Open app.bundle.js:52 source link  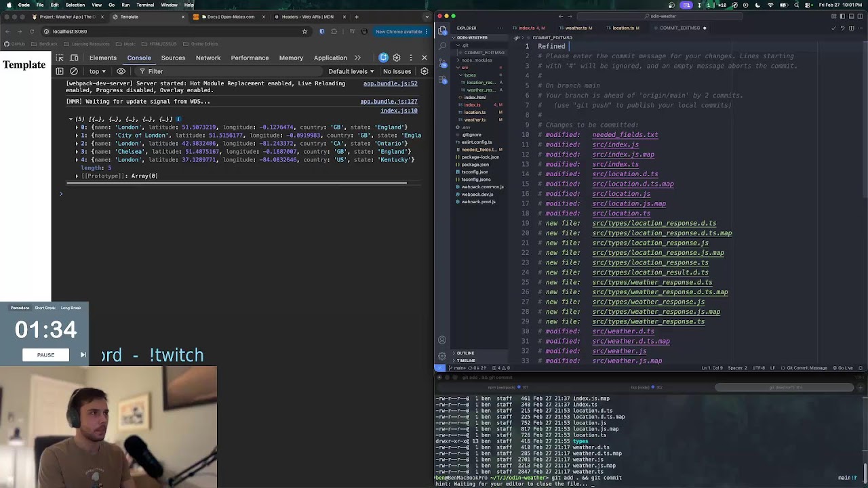[x=390, y=83]
